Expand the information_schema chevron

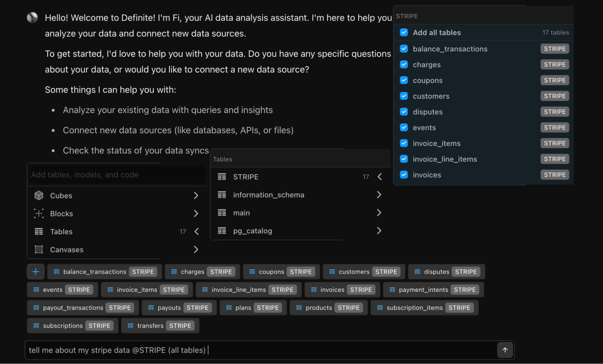click(379, 195)
